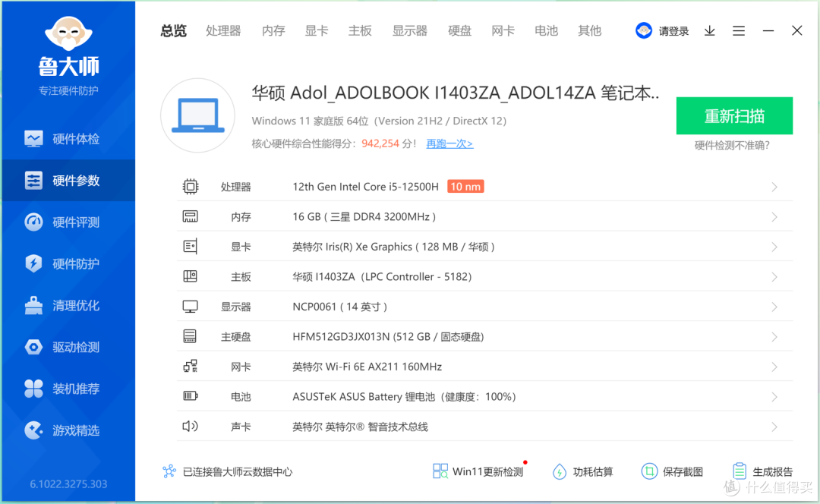This screenshot has height=504, width=820.
Task: Click the user avatar next to 请登录
Action: 644,31
